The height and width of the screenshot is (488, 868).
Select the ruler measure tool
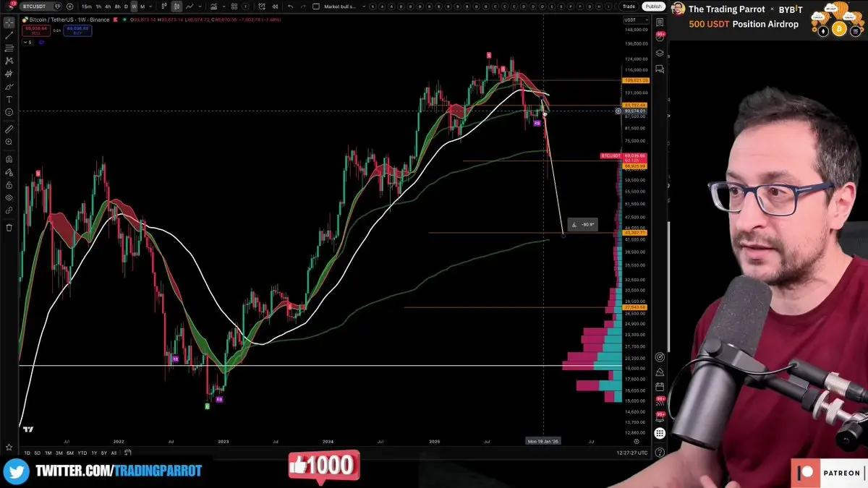pyautogui.click(x=9, y=129)
